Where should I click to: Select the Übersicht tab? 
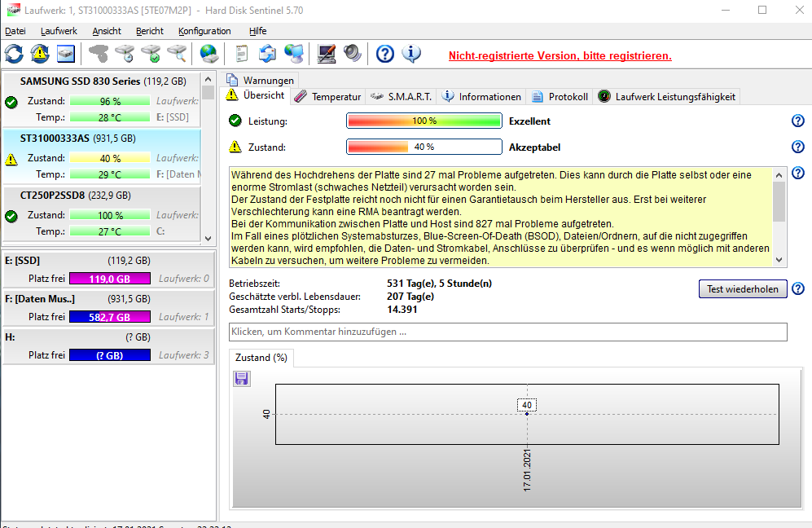click(256, 95)
